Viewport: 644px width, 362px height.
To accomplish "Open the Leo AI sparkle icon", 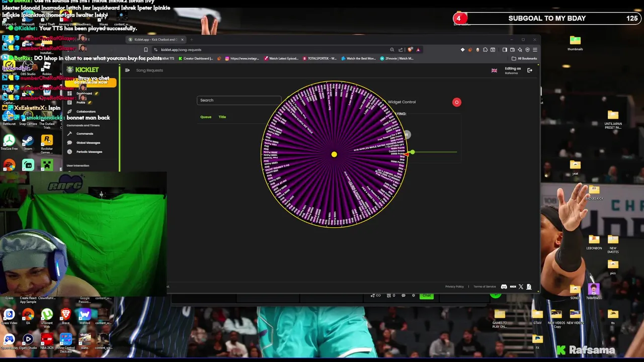I will [520, 50].
